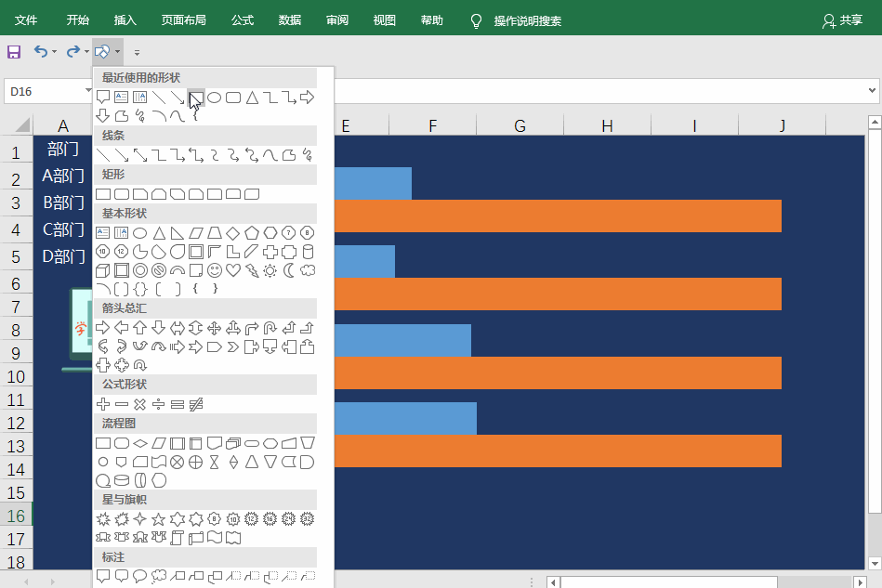Select the cloud shape in basic shapes
Image resolution: width=882 pixels, height=588 pixels.
click(307, 270)
